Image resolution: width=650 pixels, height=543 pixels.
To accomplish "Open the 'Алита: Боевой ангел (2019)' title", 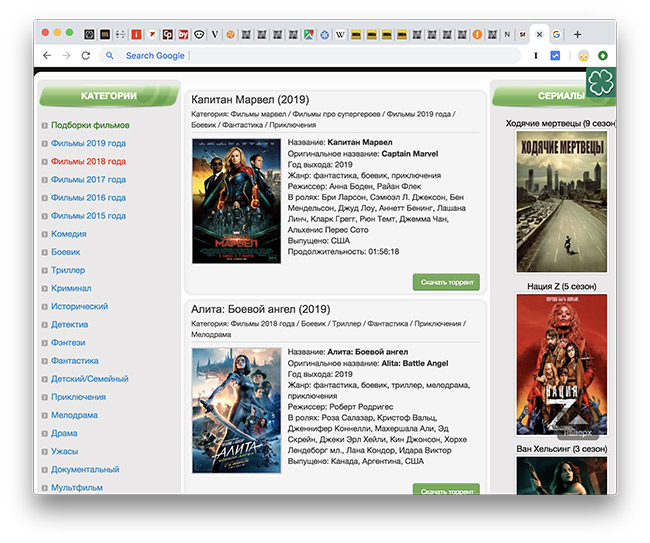I will [260, 310].
